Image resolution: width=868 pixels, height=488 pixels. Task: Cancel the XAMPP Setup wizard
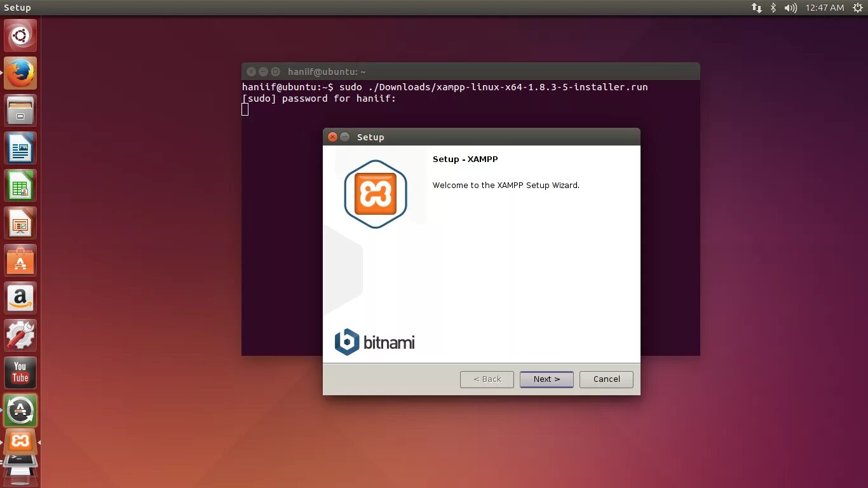point(606,379)
